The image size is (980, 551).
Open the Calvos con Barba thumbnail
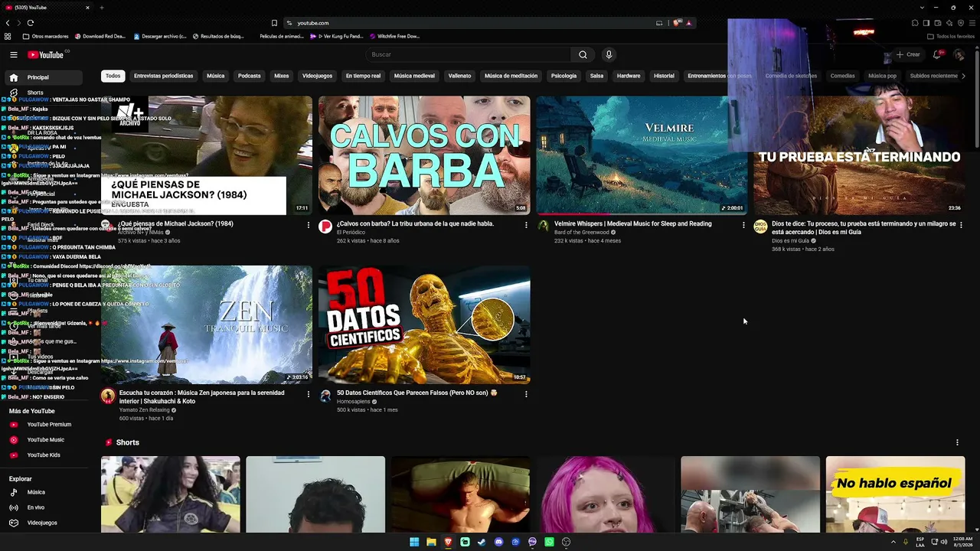(424, 155)
